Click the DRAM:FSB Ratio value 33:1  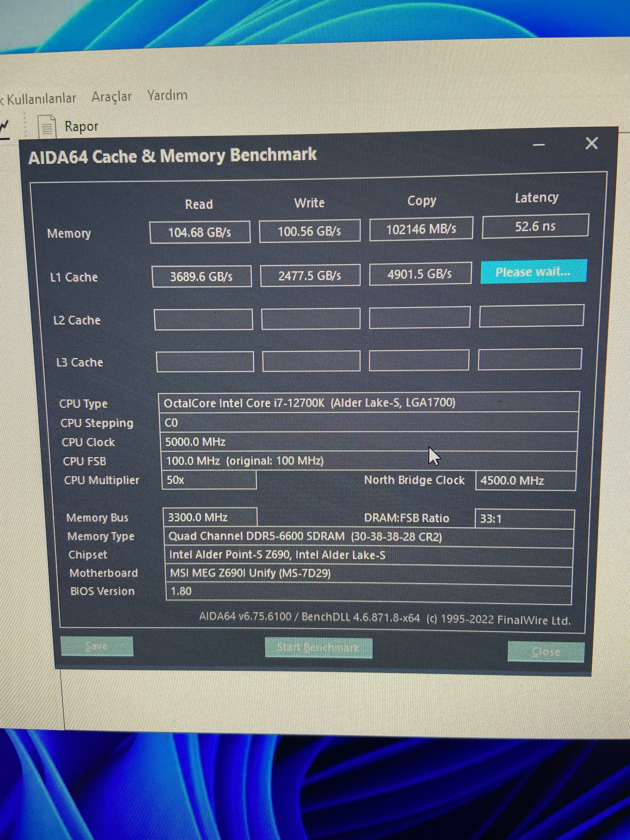[524, 519]
